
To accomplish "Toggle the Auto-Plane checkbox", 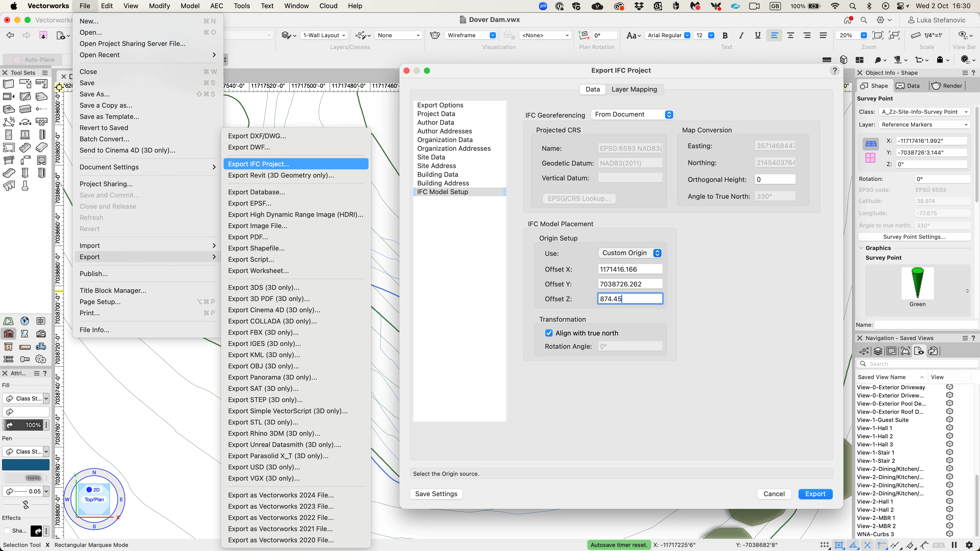I will point(17,60).
